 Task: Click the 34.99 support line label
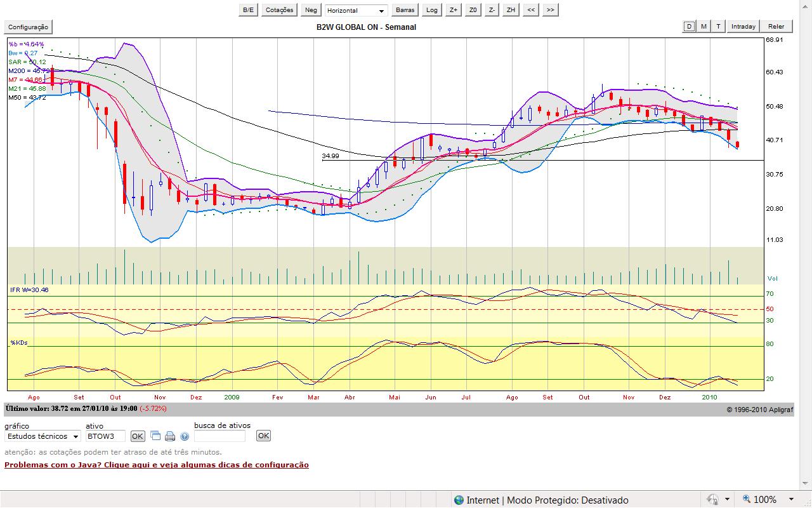331,156
